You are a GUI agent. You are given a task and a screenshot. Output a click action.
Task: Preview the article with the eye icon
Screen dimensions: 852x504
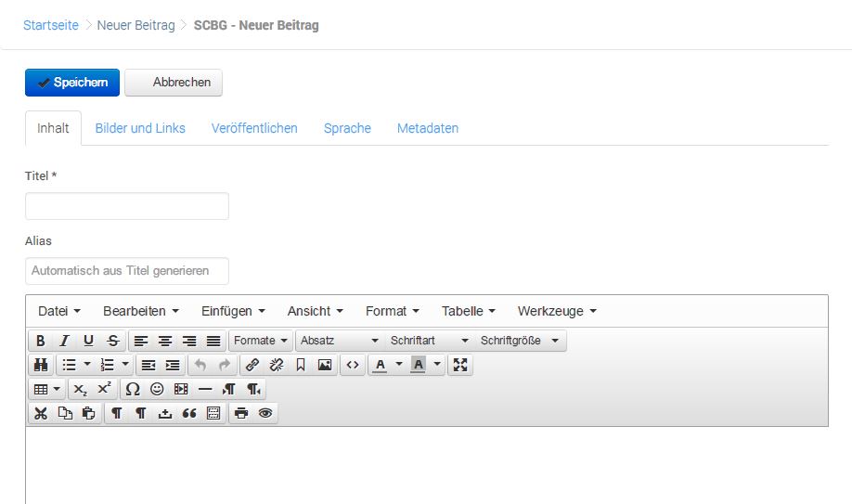(x=265, y=413)
